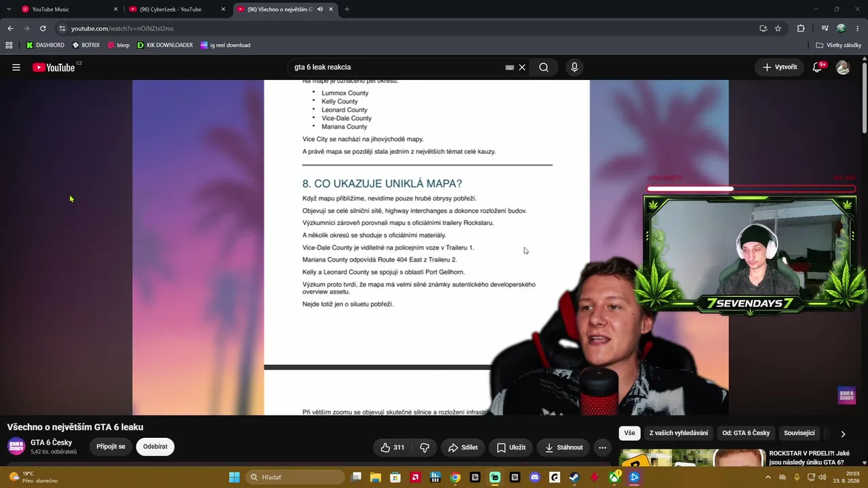Clear the YouTube search query

pos(522,67)
